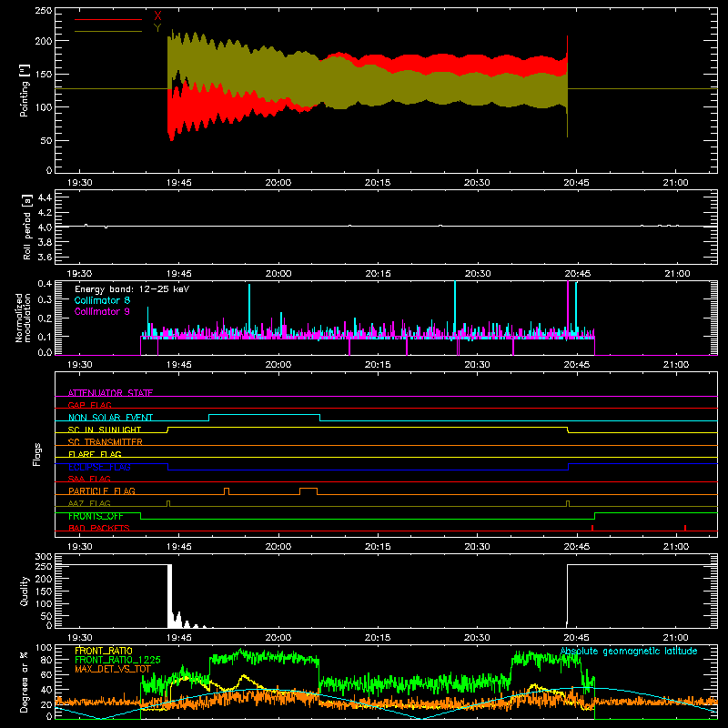
Task: Click the 300 tick on the Quality axis
Action: tap(44, 557)
